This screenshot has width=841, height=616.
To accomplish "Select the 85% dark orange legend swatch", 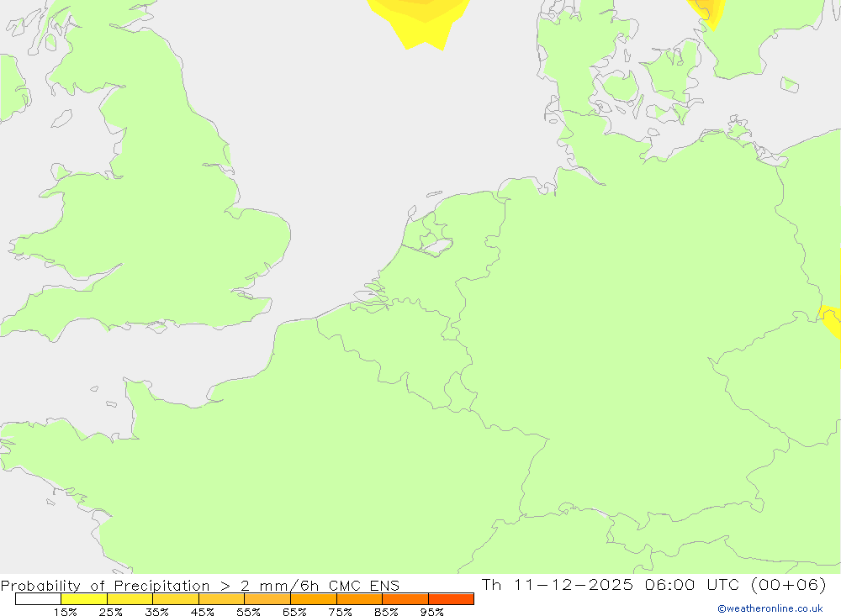I will pyautogui.click(x=405, y=598).
